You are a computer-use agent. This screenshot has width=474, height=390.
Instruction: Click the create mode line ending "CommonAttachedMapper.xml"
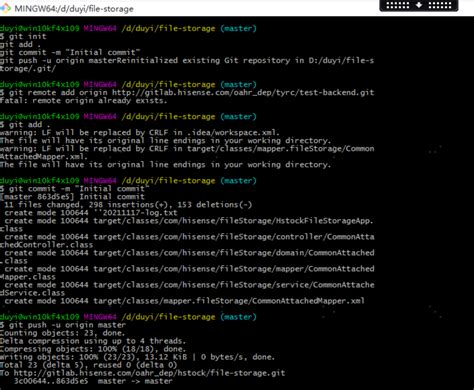point(184,301)
